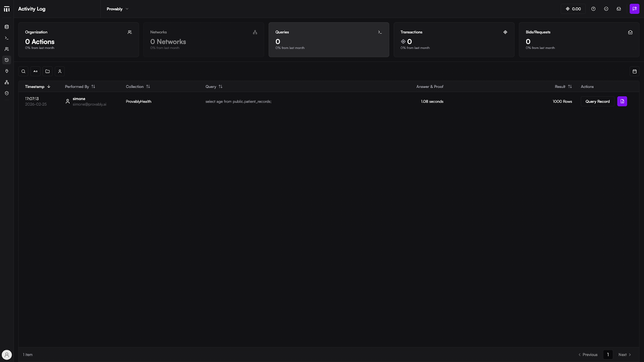Screen dimensions: 644x362
Task: Click the purple AI chat button
Action: pos(634,9)
